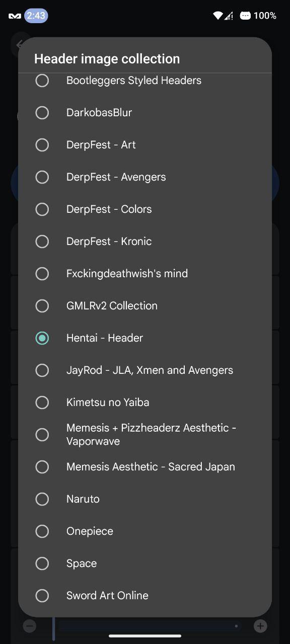Choose Kimetsu no Yaiba headers
Screen dimensions: 290x644
[x=145, y=403]
